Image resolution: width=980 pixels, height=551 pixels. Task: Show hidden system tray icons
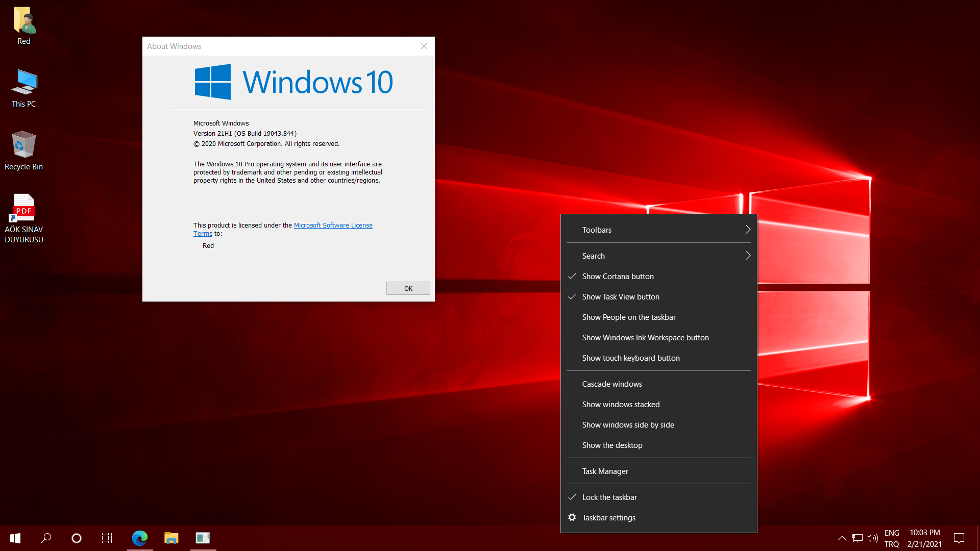point(842,538)
